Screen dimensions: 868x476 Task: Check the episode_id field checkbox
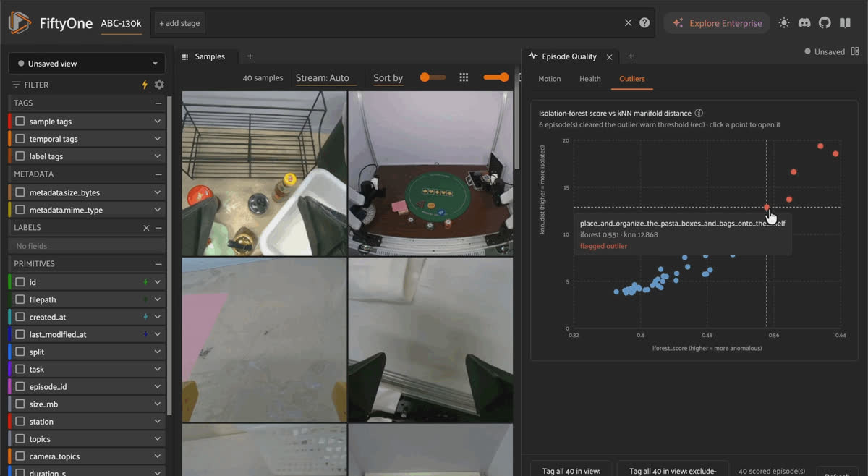point(20,387)
